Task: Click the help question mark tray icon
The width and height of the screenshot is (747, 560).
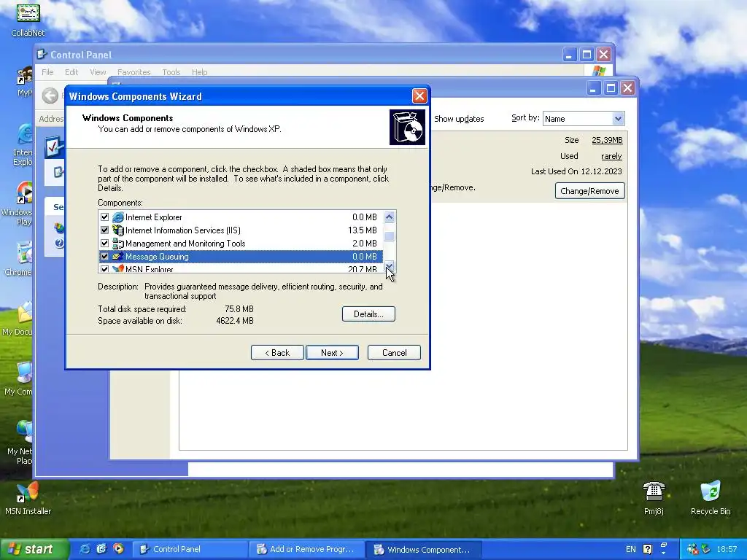Action: pos(648,549)
